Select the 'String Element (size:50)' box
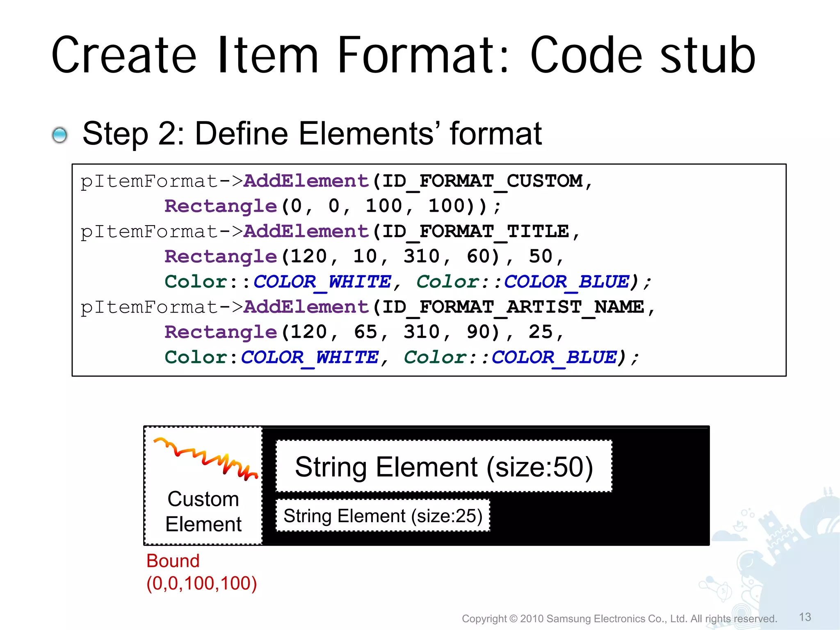840x630 pixels. (444, 466)
